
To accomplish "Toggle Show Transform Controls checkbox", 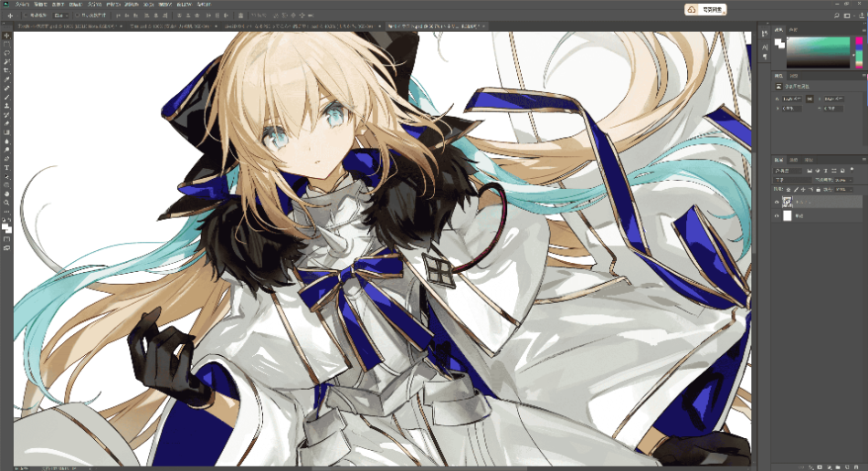I will (77, 16).
